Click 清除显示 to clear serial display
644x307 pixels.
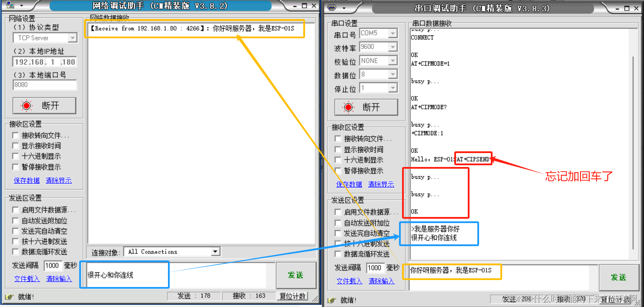point(381,184)
